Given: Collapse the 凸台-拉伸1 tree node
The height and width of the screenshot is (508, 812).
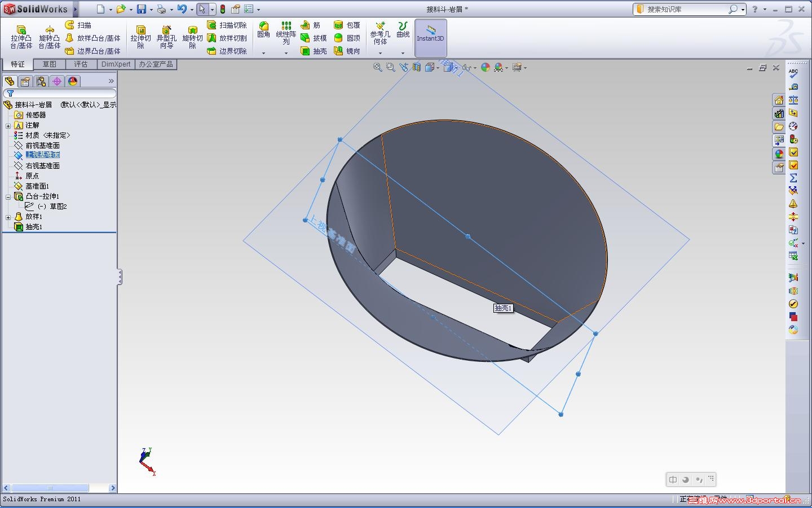Looking at the screenshot, I should 8,196.
